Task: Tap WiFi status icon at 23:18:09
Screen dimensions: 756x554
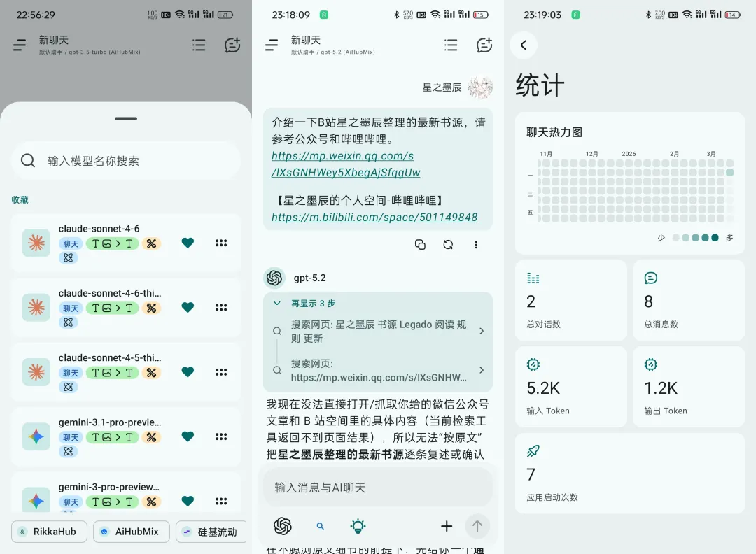Action: (x=435, y=15)
